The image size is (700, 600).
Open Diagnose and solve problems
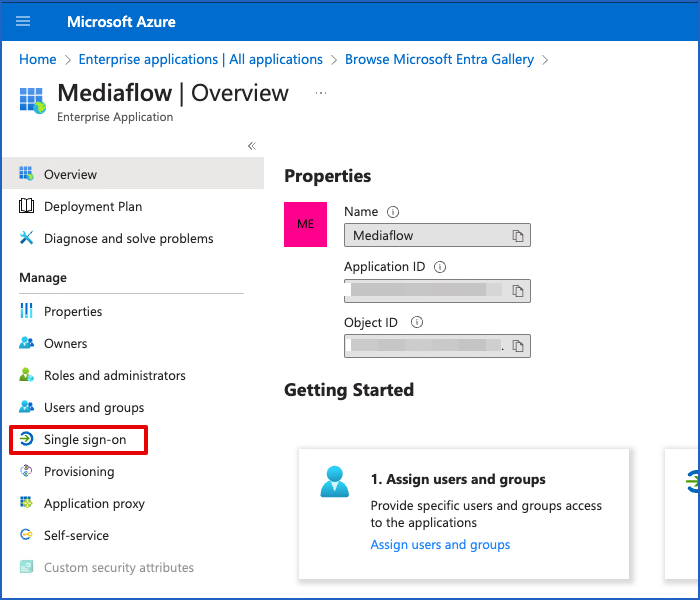click(128, 239)
